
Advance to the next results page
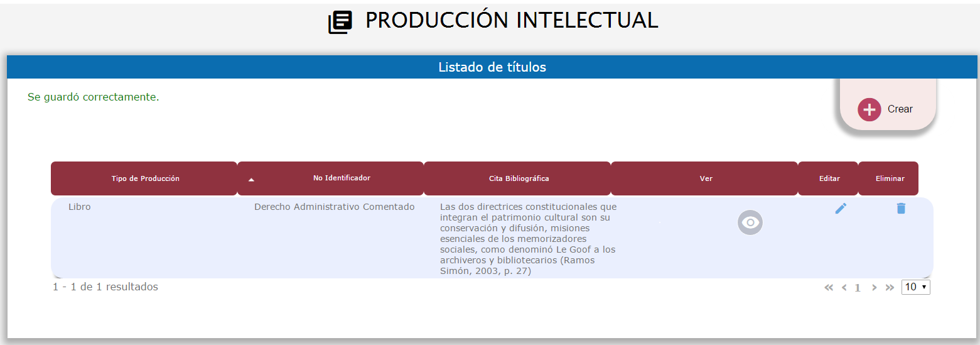coord(874,288)
